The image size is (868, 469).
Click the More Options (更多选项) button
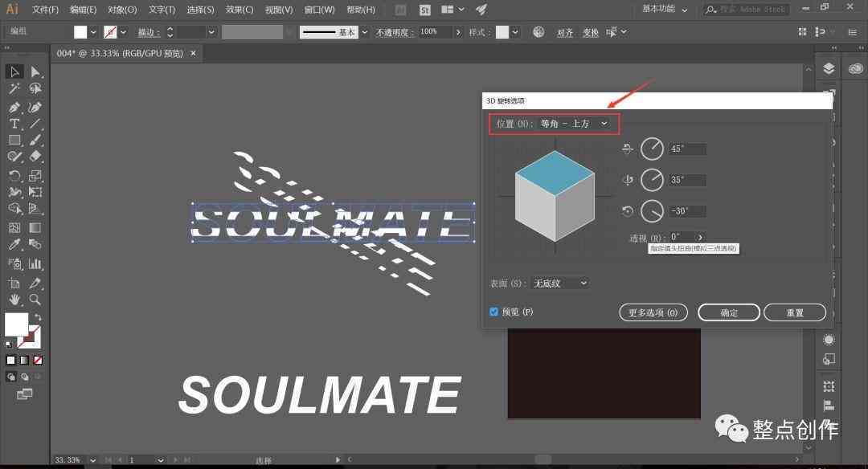[x=653, y=312]
